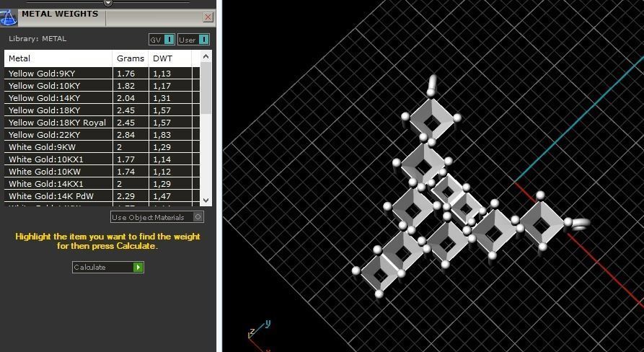Click the 1,47 DWT value
The height and width of the screenshot is (352, 644).
(x=162, y=196)
